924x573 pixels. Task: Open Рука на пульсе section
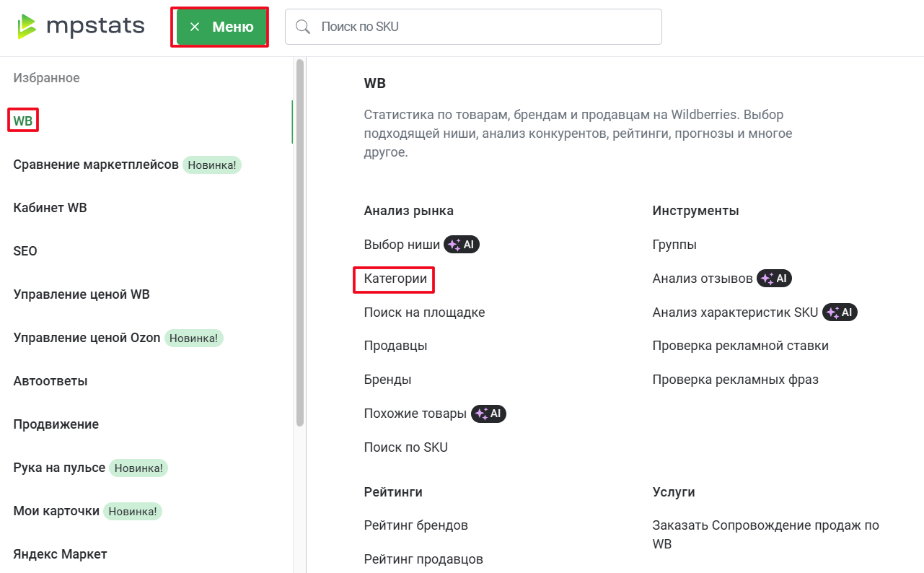click(58, 468)
